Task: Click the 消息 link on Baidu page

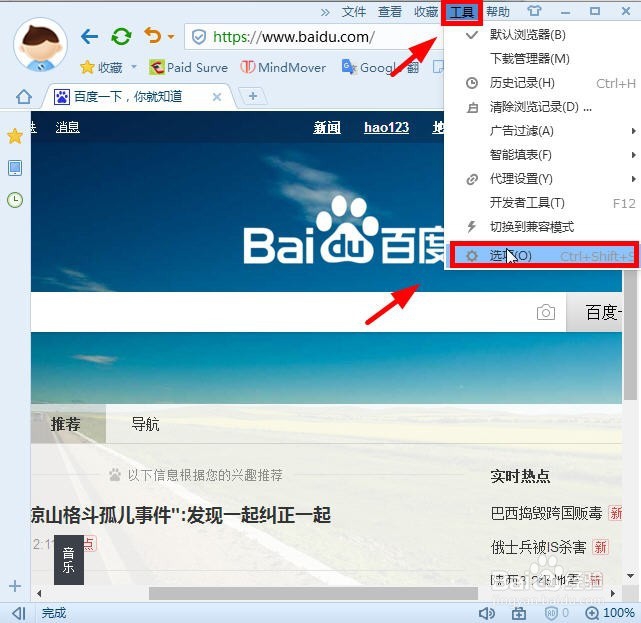Action: (x=67, y=127)
